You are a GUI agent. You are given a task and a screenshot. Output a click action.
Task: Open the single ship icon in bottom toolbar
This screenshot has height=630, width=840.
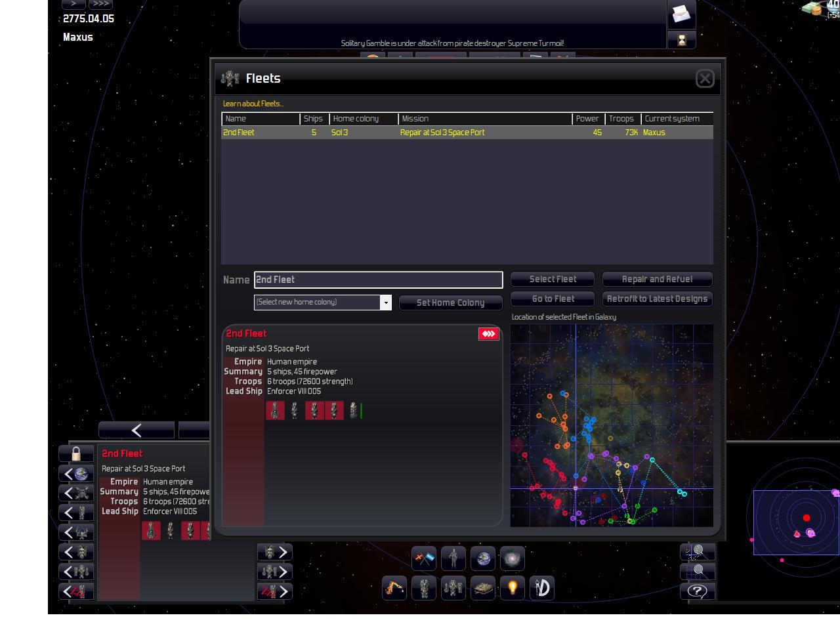424,588
